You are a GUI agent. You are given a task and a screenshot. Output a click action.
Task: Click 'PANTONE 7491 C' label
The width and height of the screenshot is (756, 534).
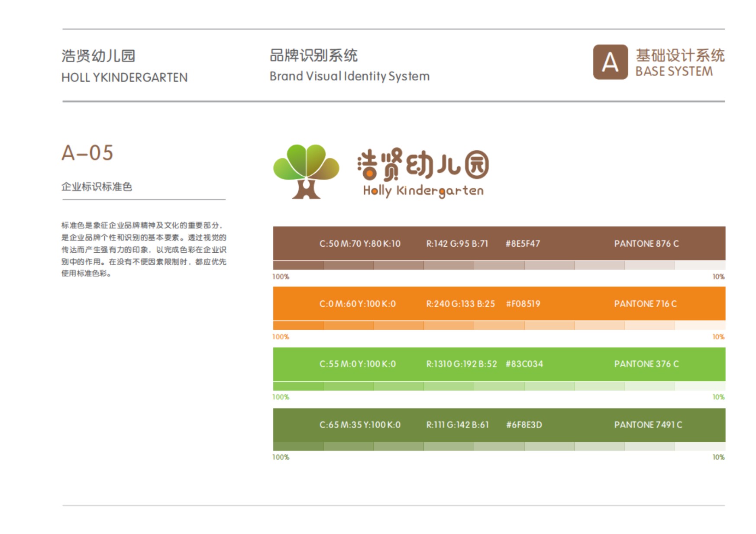648,425
